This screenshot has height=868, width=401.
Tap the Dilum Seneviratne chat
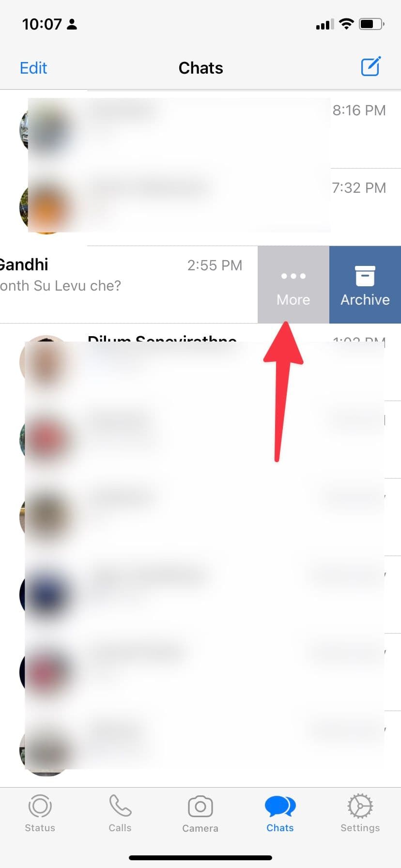[200, 362]
